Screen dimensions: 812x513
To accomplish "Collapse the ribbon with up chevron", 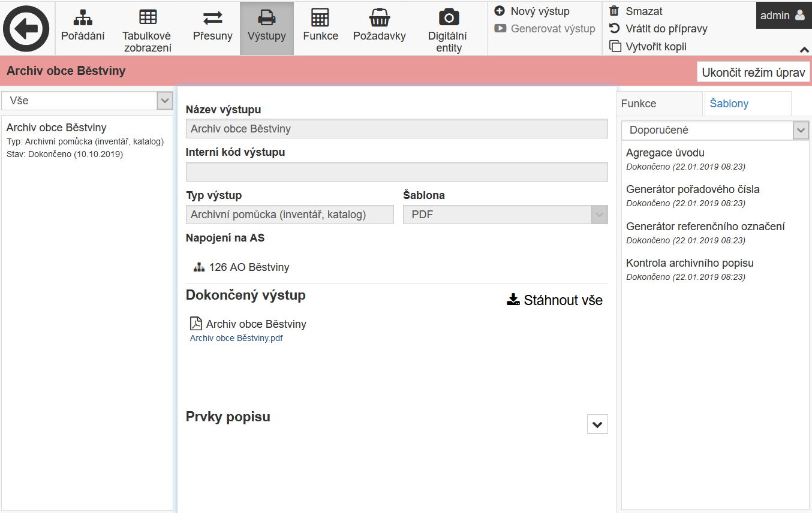I will [x=804, y=49].
